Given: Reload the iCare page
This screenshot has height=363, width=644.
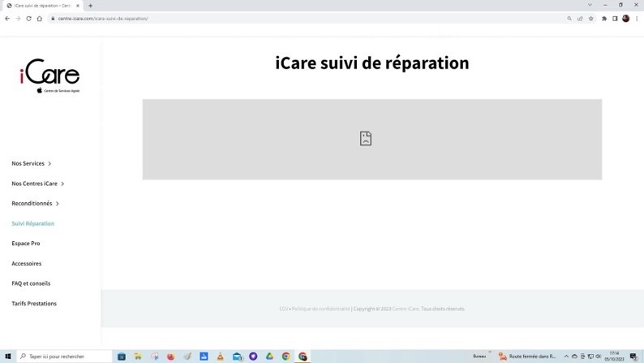Looking at the screenshot, I should [28, 19].
